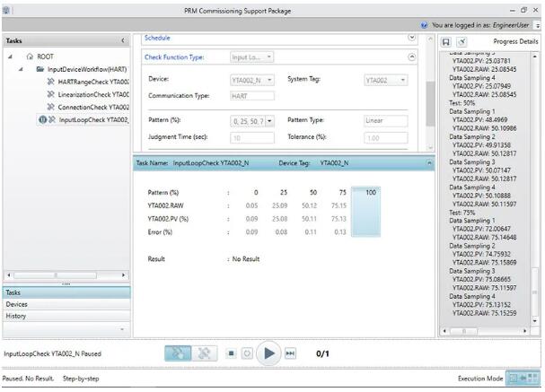
Task: Click the tool icon beside LinearizationCheck task
Action: pos(51,94)
